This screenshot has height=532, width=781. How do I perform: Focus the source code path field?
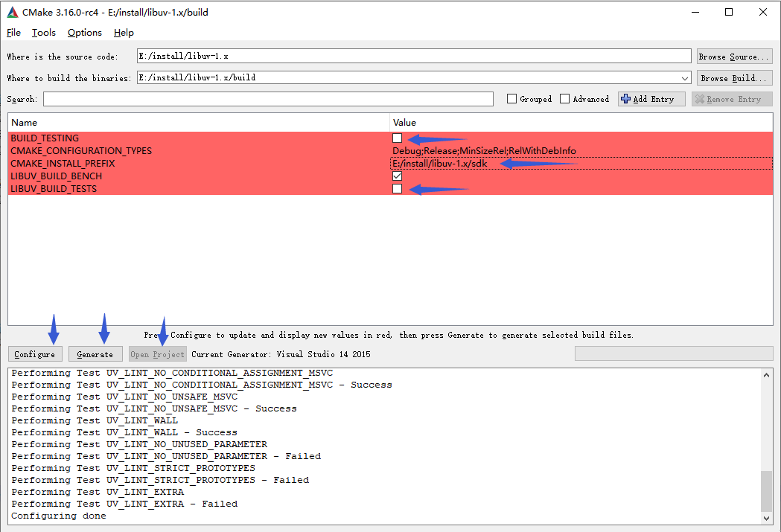[x=414, y=57]
